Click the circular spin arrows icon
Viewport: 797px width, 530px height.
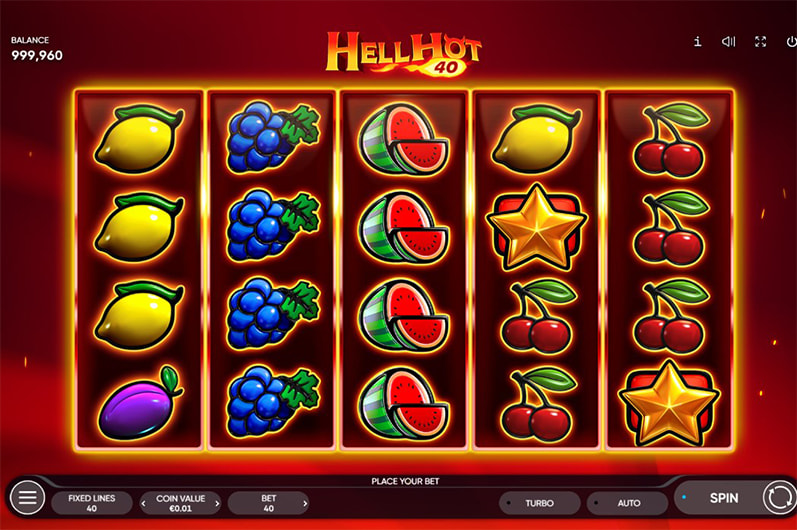click(779, 497)
